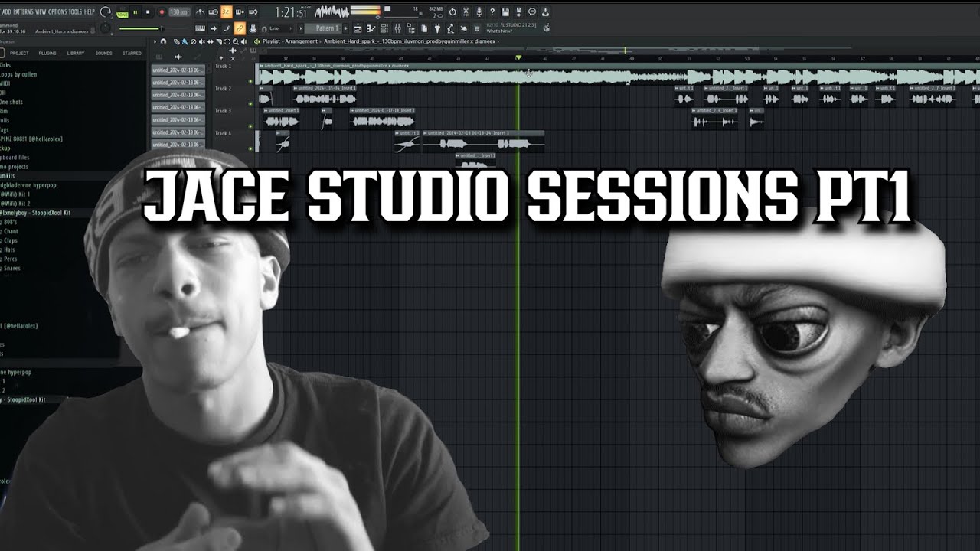Add new pattern with plus button
This screenshot has height=551, width=980.
point(346,28)
